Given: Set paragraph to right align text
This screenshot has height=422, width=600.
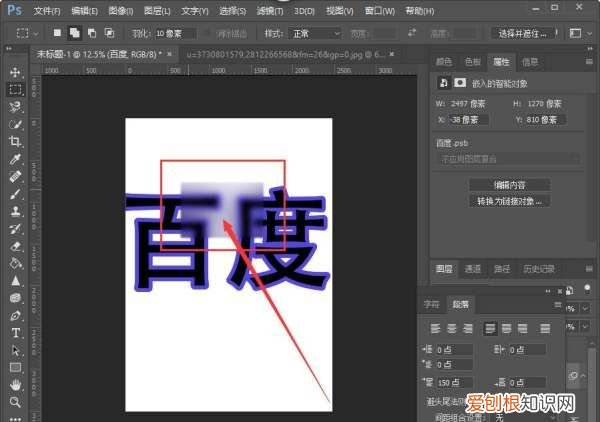Looking at the screenshot, I should click(x=468, y=328).
